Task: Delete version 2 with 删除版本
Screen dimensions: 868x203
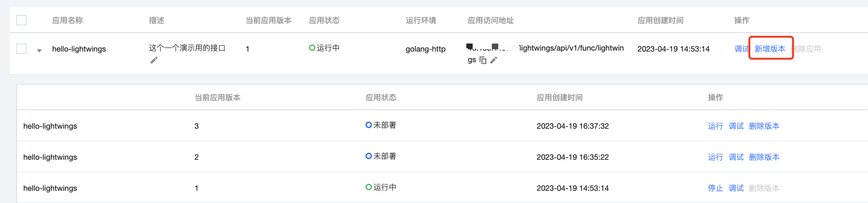Action: [x=764, y=157]
